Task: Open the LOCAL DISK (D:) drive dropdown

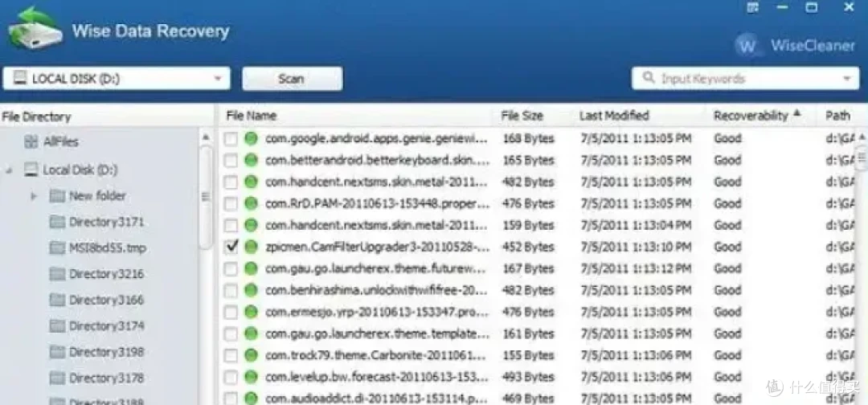Action: point(218,79)
